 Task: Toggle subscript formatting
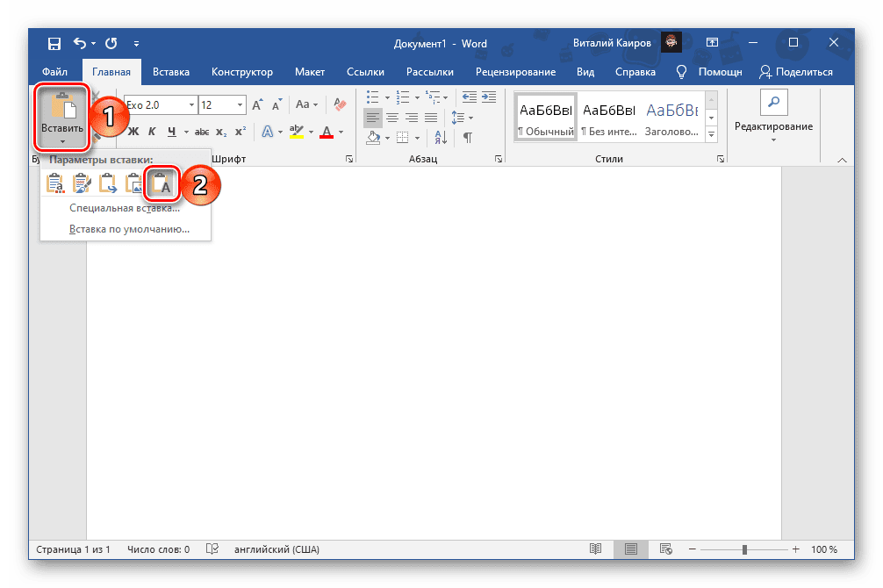[x=221, y=133]
